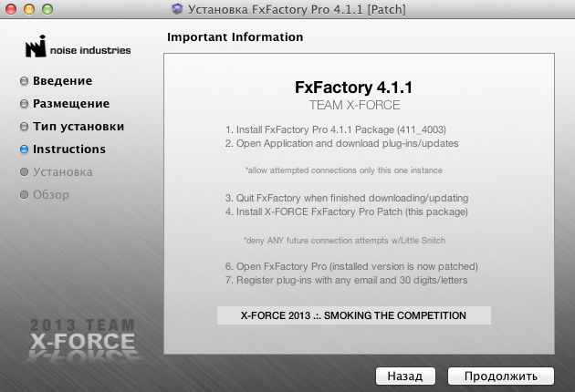Viewport: 575px width, 392px height.
Task: Go back with the Назад button
Action: 405,376
